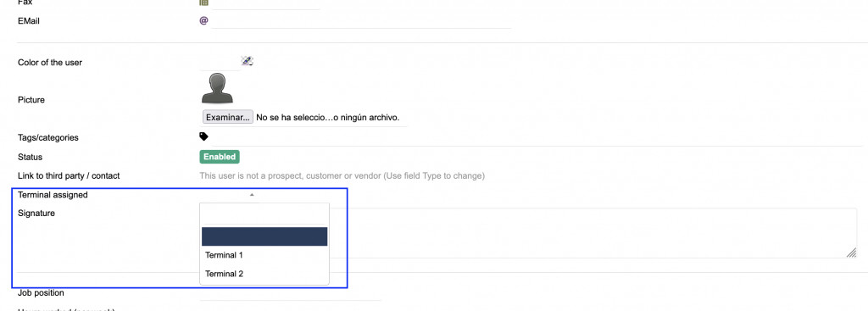Click the Color of the user field

[220, 63]
